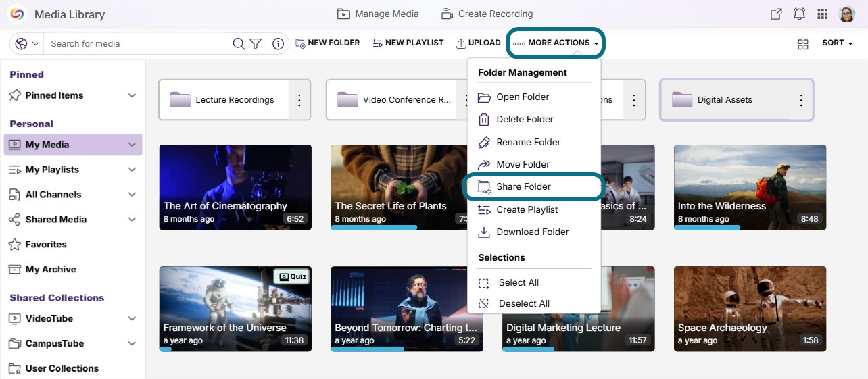This screenshot has width=868, height=379.
Task: Choose Share Folder menu entry
Action: 534,186
